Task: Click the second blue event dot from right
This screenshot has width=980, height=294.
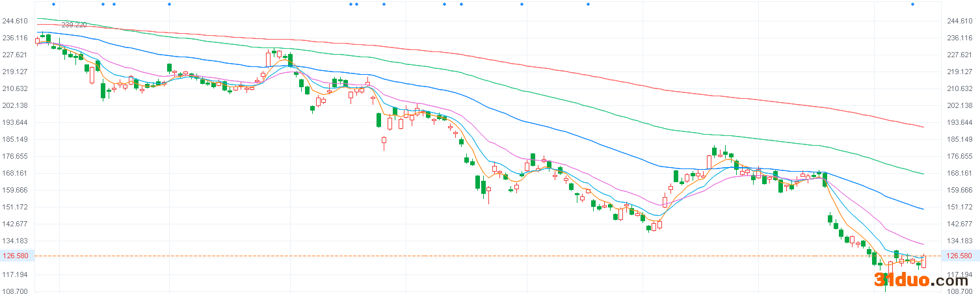Action: coord(588,5)
